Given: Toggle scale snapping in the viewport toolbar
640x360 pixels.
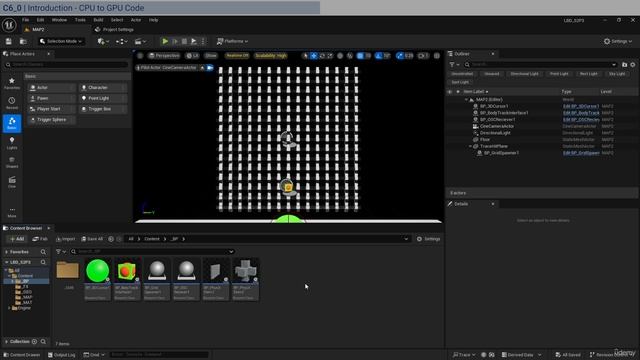Looking at the screenshot, I should tap(400, 56).
